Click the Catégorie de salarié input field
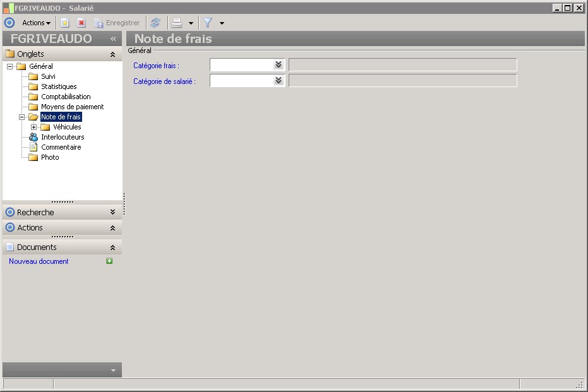 pyautogui.click(x=242, y=81)
